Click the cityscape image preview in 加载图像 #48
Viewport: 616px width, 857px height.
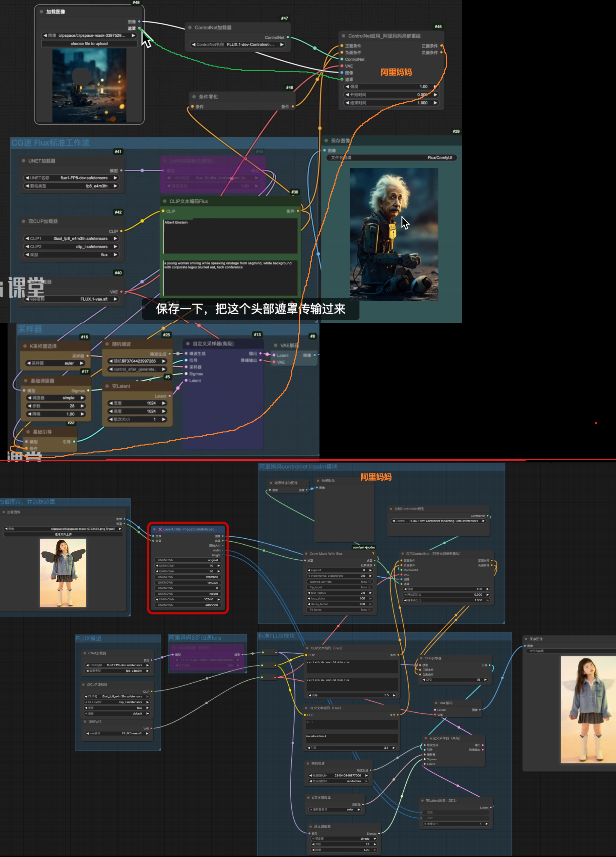pos(89,85)
